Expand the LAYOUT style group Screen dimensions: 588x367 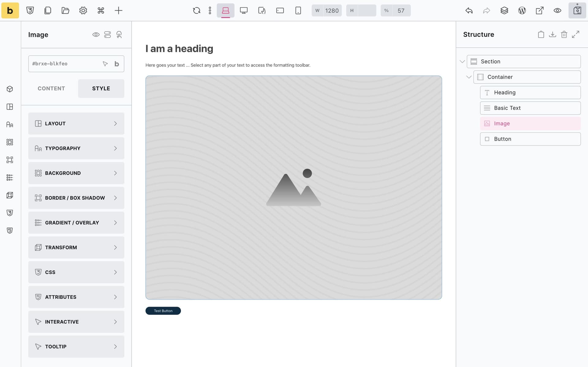[x=76, y=123]
